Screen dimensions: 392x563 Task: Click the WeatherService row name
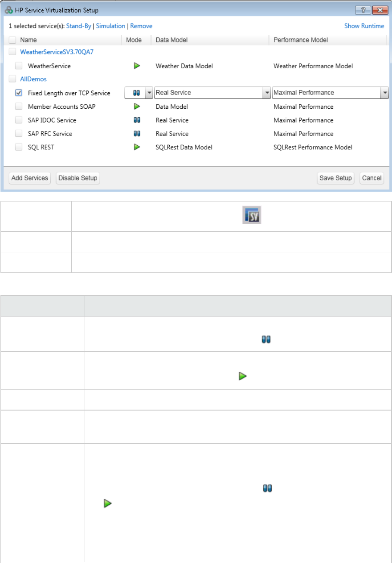[x=49, y=66]
